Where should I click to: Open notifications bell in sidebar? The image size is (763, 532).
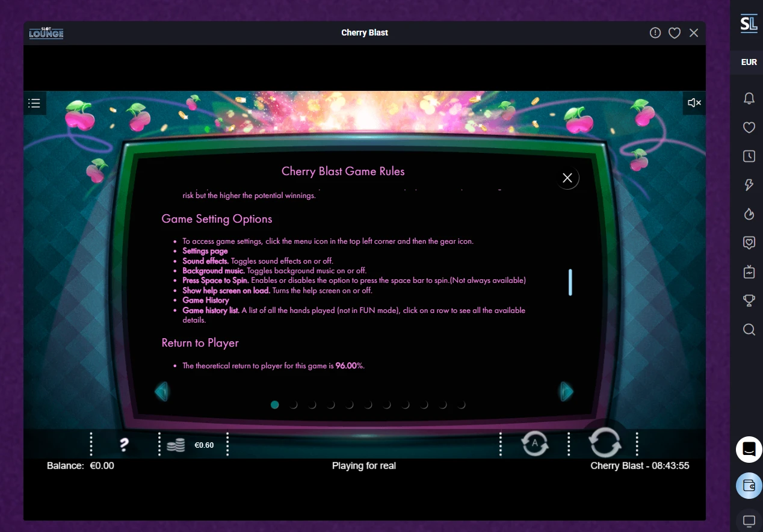(x=749, y=99)
